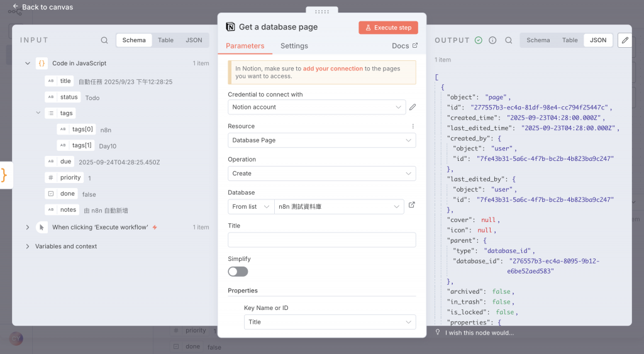
Task: Click value 2025-09-24T04:28:25.450Z
Action: click(119, 162)
